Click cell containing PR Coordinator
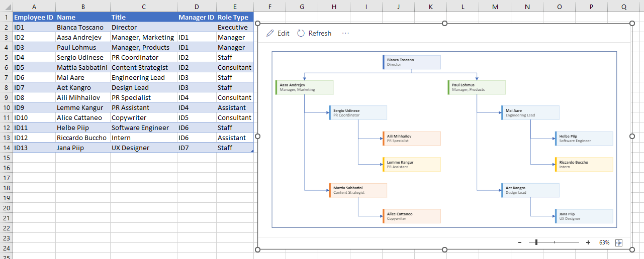The image size is (644, 259). (x=144, y=57)
